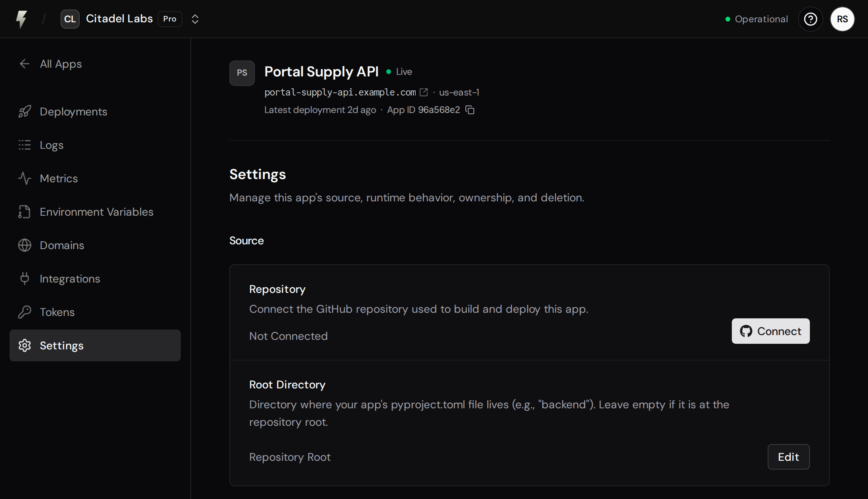Click the external link icon beside domain
868x499 pixels.
click(424, 92)
